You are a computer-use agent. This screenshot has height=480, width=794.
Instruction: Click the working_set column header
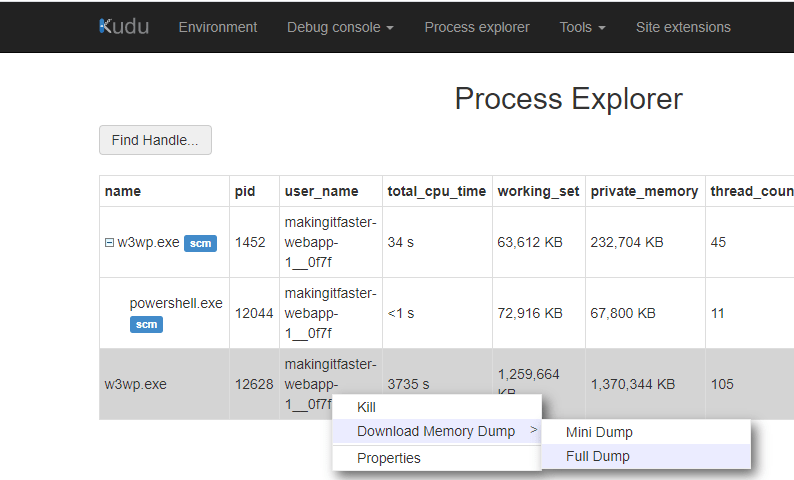point(538,191)
